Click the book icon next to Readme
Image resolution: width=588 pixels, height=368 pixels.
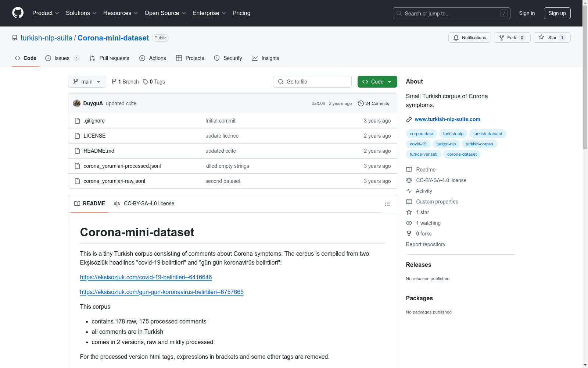click(x=409, y=170)
